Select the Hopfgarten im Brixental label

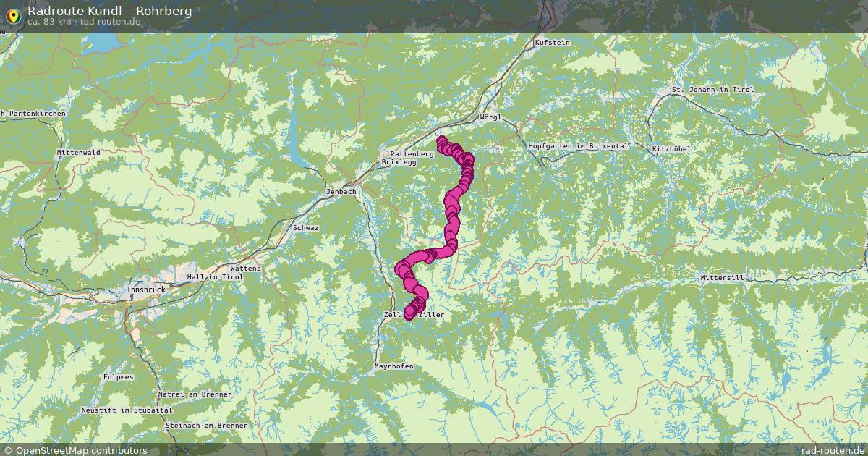pyautogui.click(x=578, y=146)
